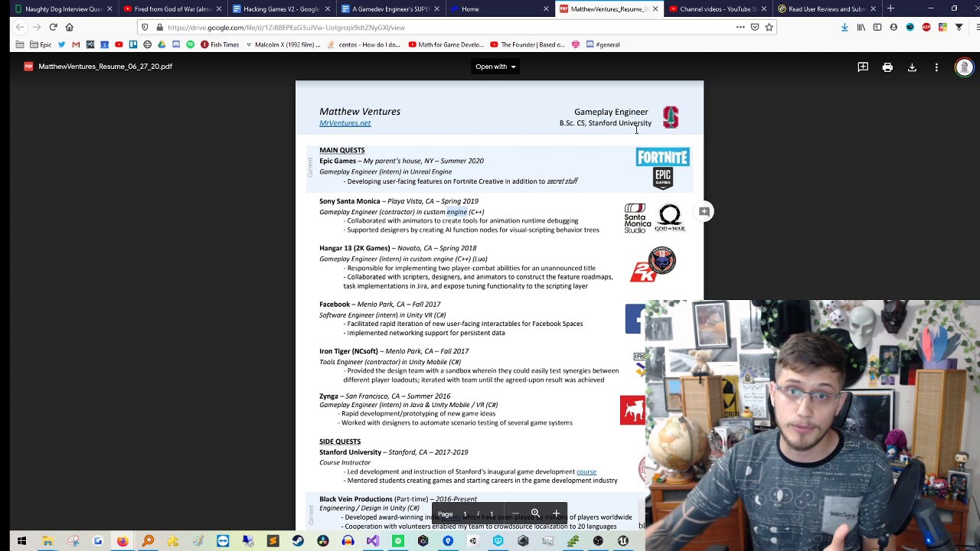
Task: Reload the browser page
Action: tap(53, 27)
